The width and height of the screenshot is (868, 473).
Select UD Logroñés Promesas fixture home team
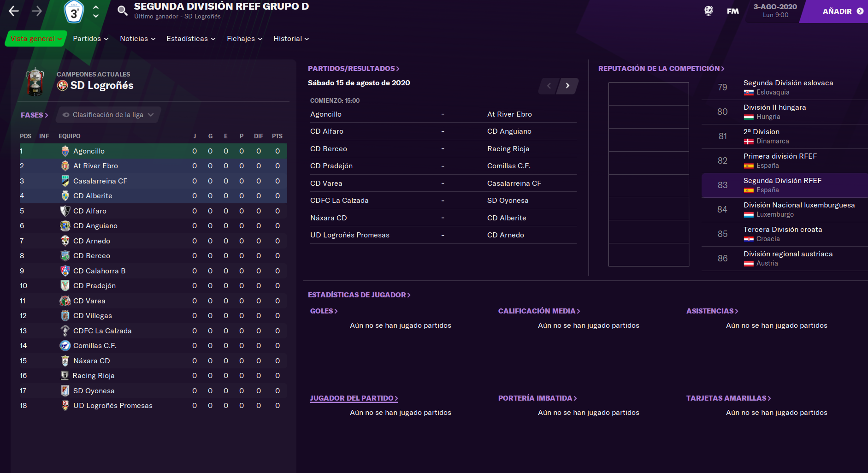[350, 235]
